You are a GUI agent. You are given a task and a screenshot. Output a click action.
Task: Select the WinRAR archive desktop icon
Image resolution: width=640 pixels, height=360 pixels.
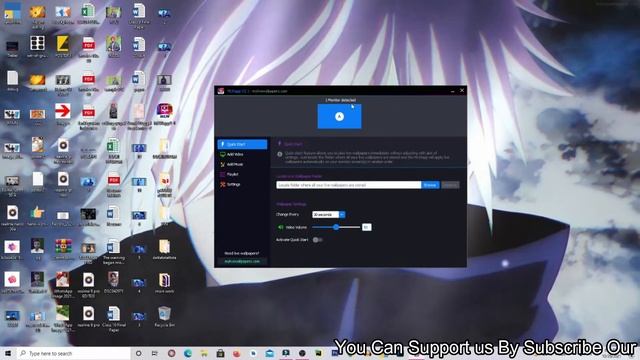[63, 249]
